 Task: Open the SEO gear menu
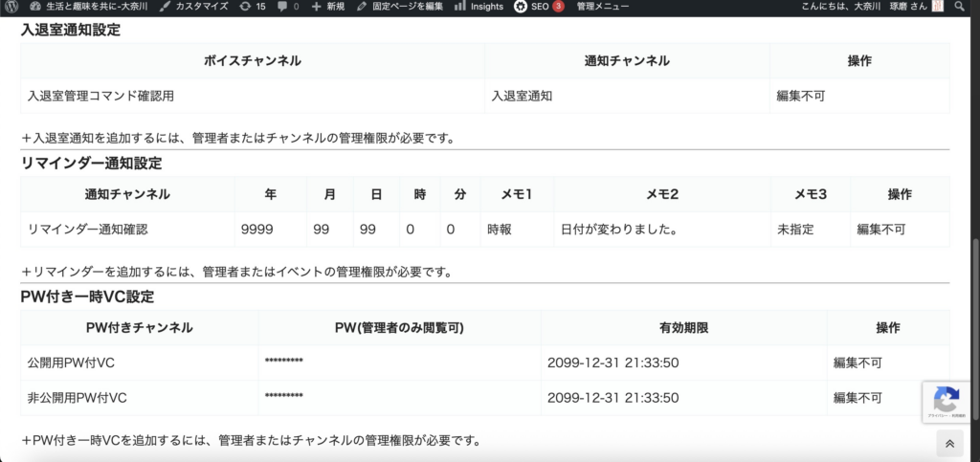pyautogui.click(x=533, y=7)
